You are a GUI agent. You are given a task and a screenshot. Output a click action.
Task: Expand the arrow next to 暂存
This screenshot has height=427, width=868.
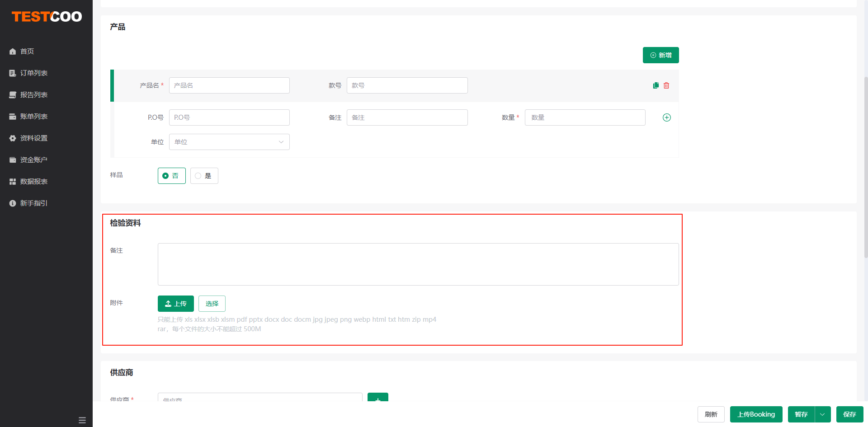point(822,414)
